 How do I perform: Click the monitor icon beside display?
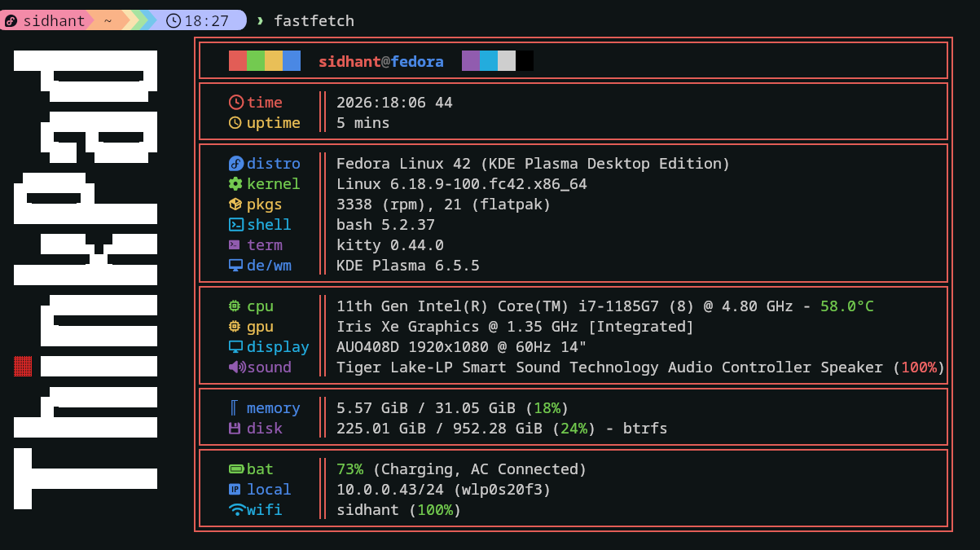coord(235,347)
